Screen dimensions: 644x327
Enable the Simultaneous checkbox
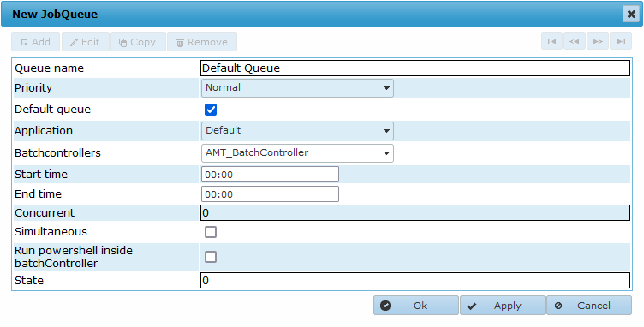[211, 232]
